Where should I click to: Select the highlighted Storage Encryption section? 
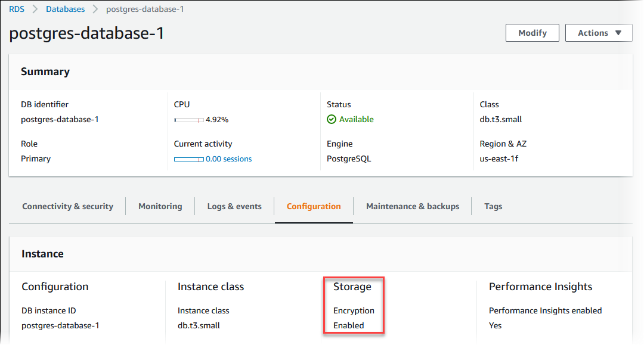click(354, 305)
